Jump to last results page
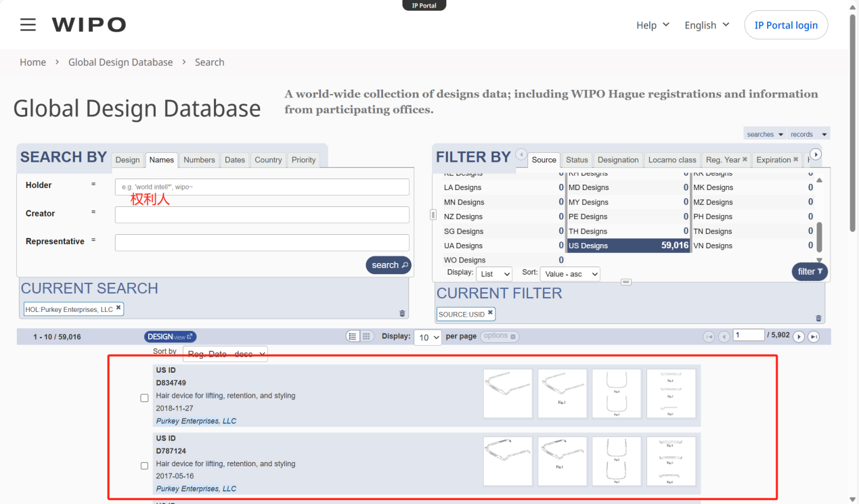859x504 pixels. (814, 337)
